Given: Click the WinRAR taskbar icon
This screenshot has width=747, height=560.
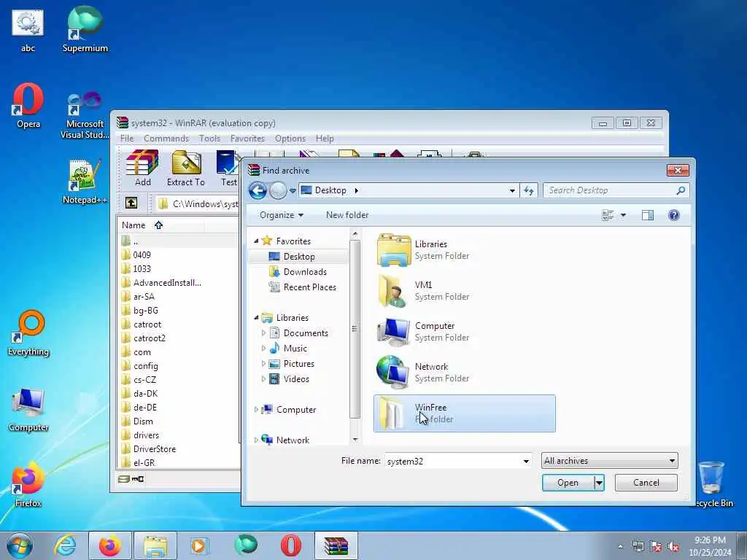Looking at the screenshot, I should click(336, 545).
